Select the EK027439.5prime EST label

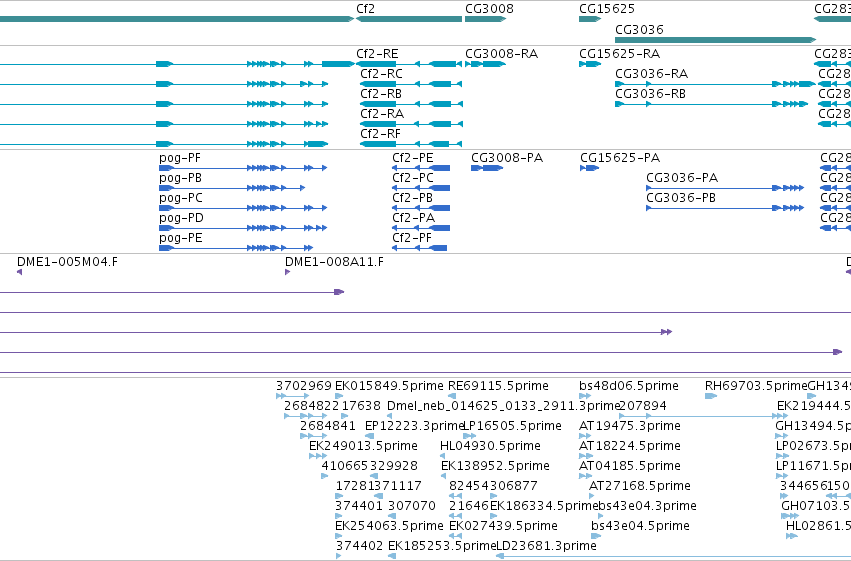503,526
